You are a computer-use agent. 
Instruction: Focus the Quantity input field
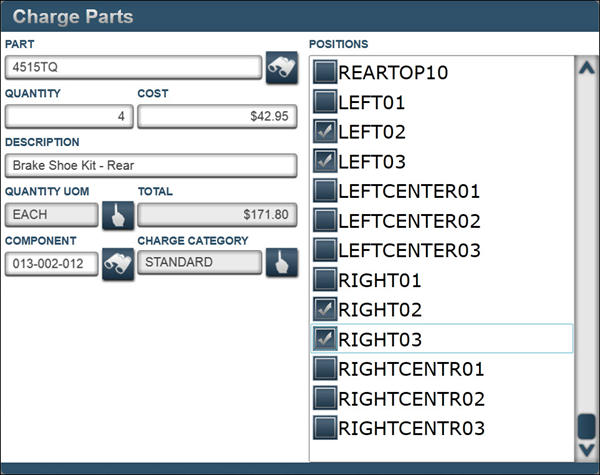(x=69, y=117)
